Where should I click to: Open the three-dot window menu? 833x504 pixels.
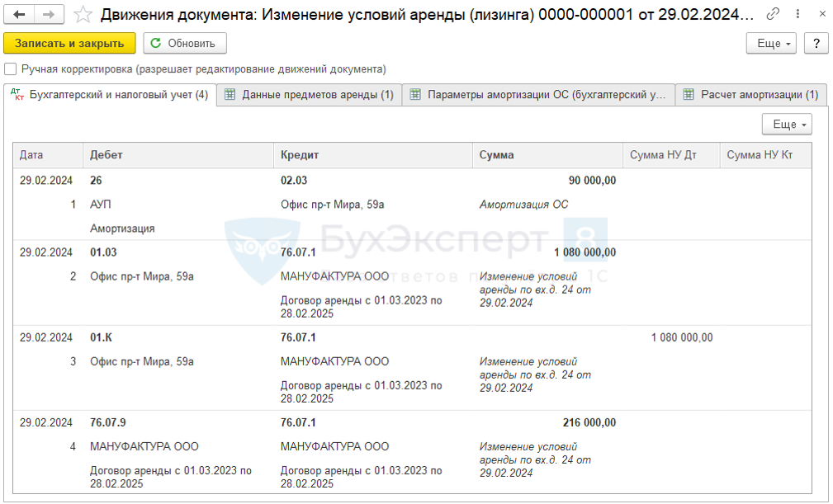[795, 14]
